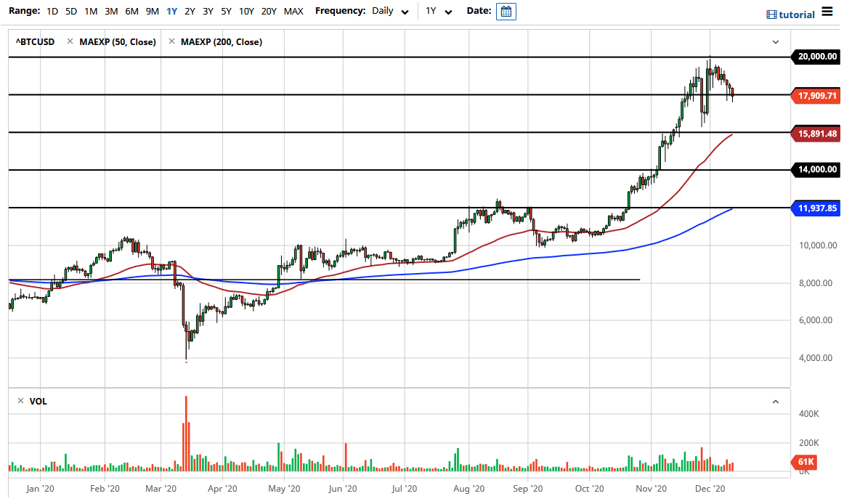Switch to the 3M range
The width and height of the screenshot is (844, 504).
(x=110, y=11)
